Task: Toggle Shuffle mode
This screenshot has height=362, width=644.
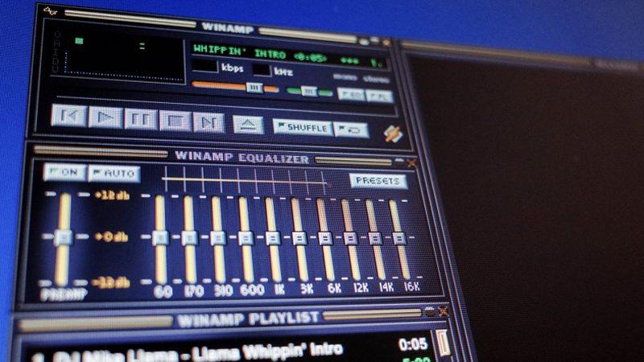Action: 303,128
